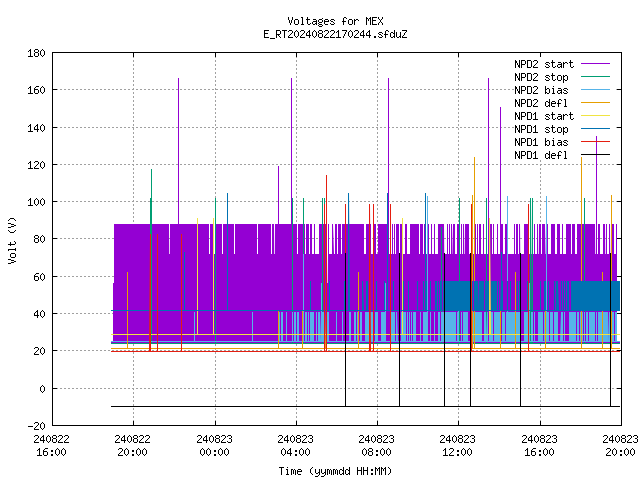Screen dimensions: 640x480
Task: Click the NPD2 stop green legend line
Action: (x=595, y=77)
